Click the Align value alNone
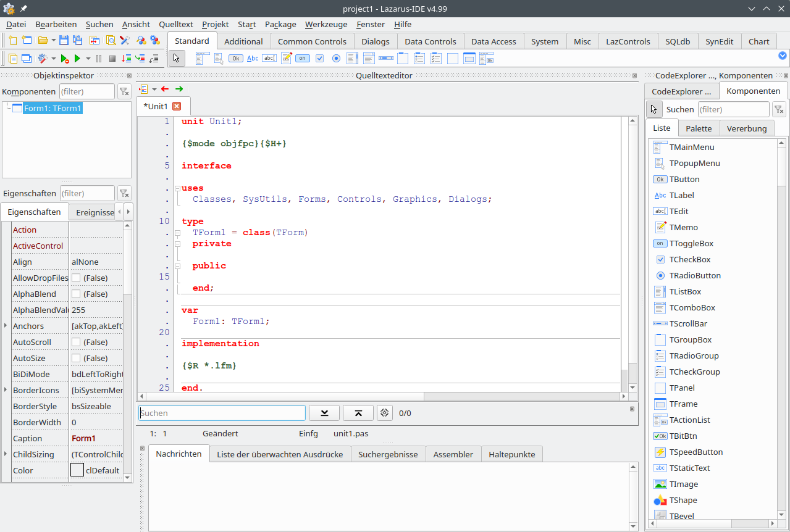Viewport: 790px width, 532px height. [x=85, y=262]
